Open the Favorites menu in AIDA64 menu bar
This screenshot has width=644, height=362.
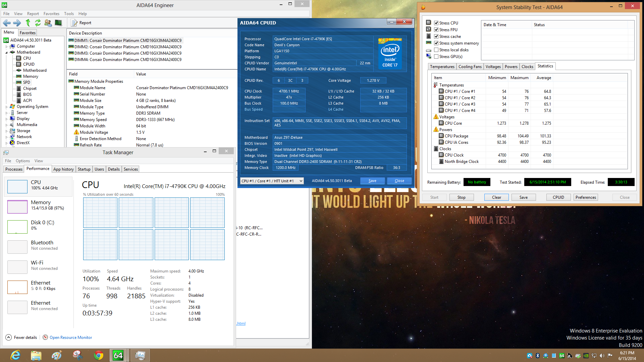pyautogui.click(x=51, y=14)
